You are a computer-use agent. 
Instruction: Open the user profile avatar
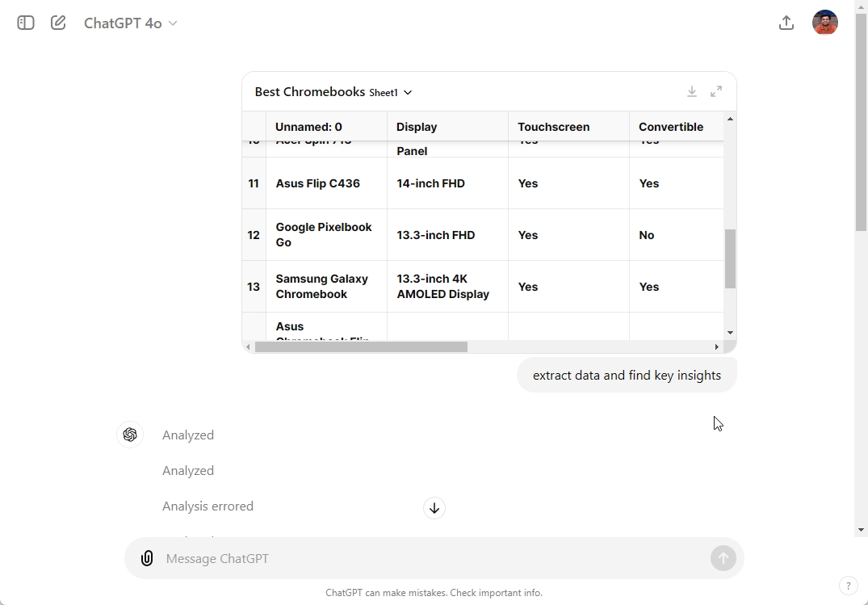pos(824,23)
